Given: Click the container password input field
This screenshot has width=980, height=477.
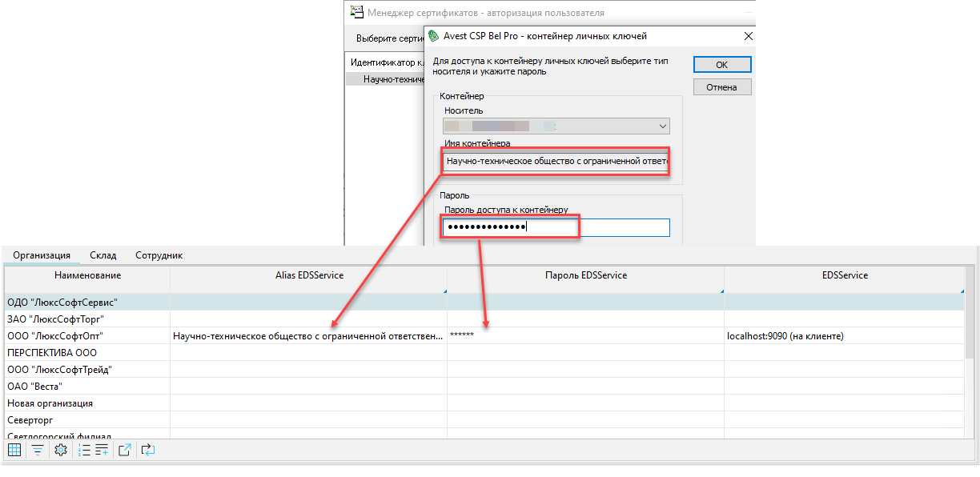Looking at the screenshot, I should pos(556,228).
